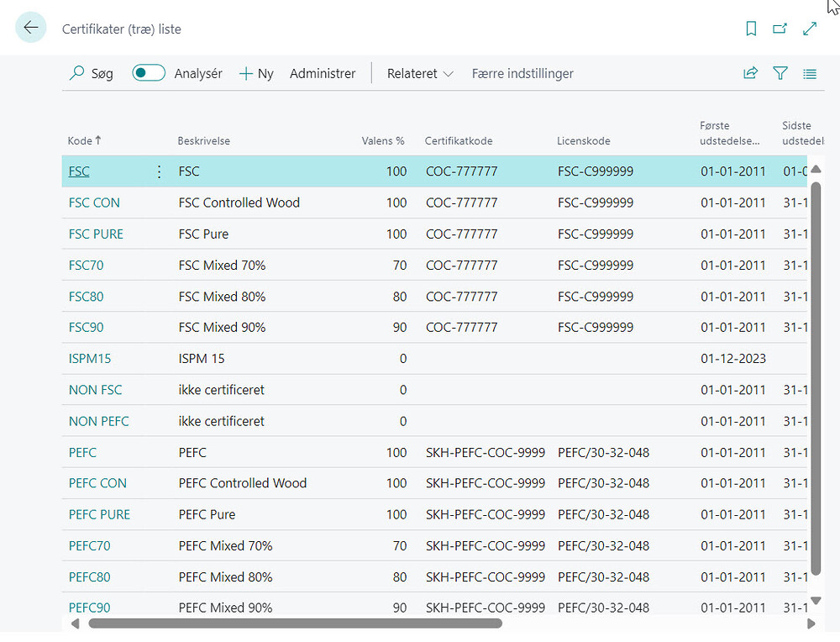The width and height of the screenshot is (840, 642).
Task: Open the FSC PURE code link
Action: 96,234
